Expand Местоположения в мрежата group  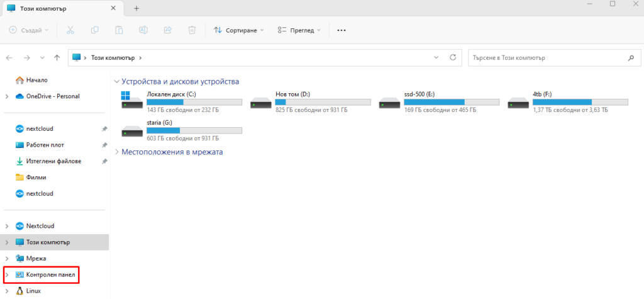pyautogui.click(x=117, y=152)
